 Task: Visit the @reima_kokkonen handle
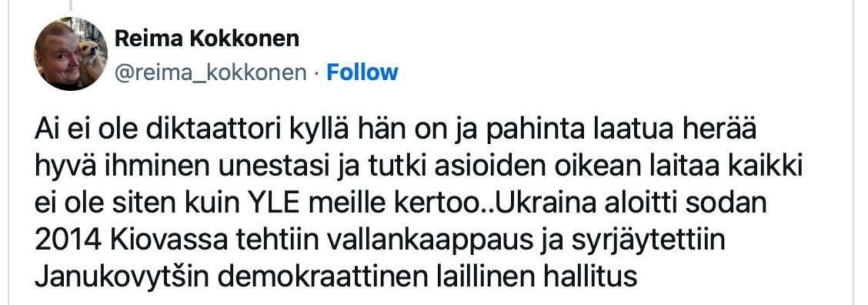tap(210, 73)
